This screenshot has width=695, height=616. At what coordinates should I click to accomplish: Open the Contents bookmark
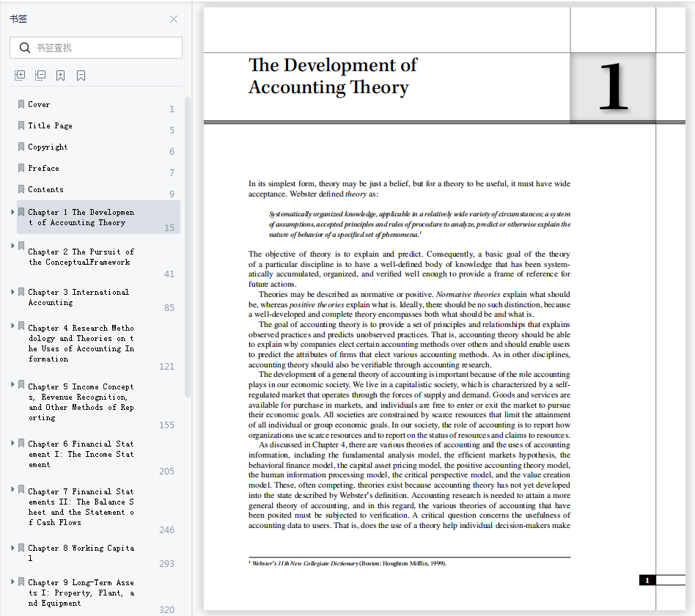pyautogui.click(x=45, y=189)
